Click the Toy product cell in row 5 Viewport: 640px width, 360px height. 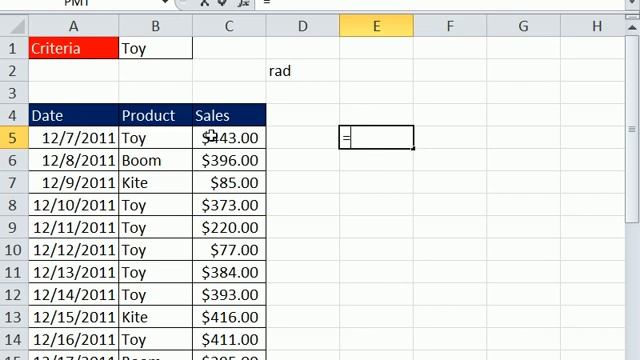coord(156,138)
